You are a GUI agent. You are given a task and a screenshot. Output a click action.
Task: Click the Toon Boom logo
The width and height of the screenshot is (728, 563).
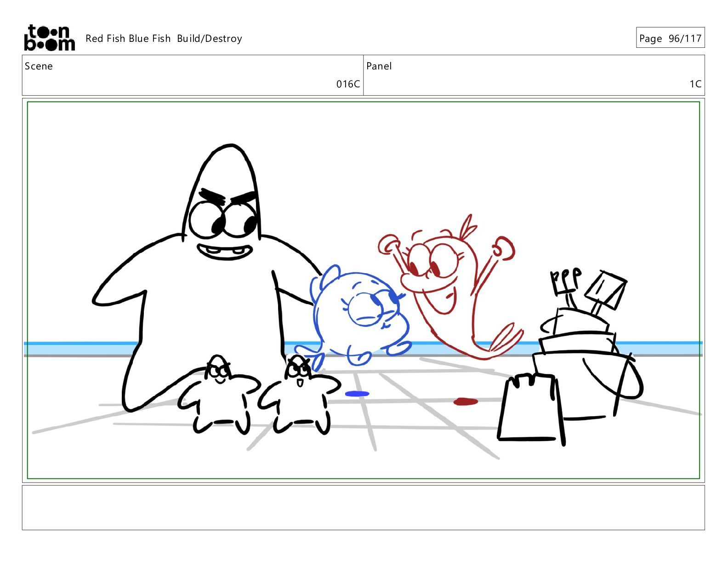(x=50, y=38)
